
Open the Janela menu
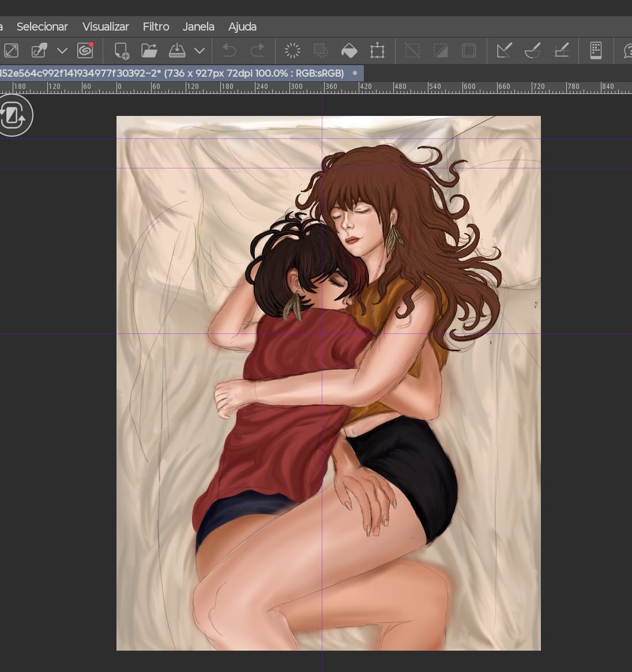pos(198,27)
